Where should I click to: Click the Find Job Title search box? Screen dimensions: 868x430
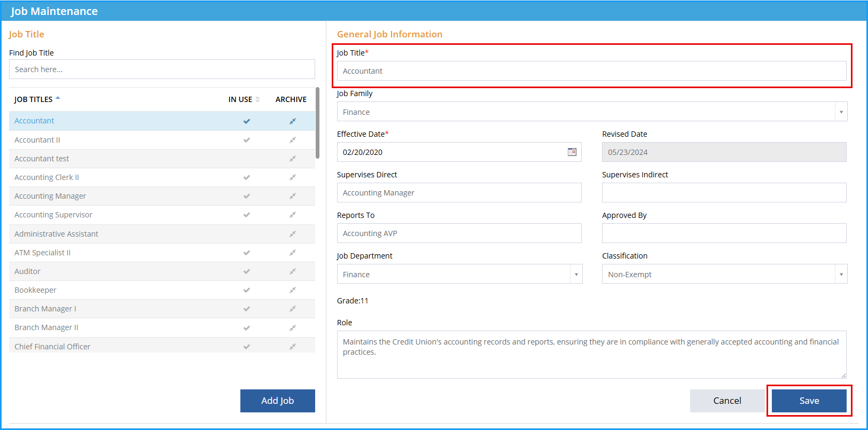coord(162,69)
